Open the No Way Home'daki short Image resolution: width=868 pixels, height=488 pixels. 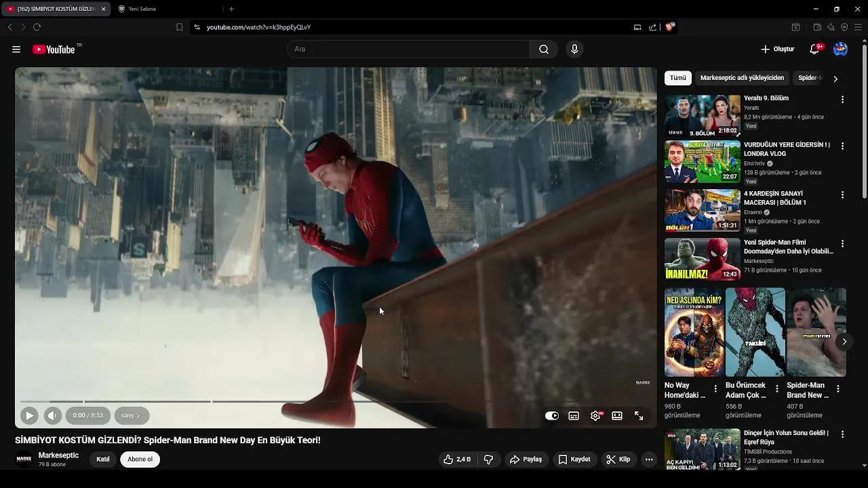pos(694,332)
